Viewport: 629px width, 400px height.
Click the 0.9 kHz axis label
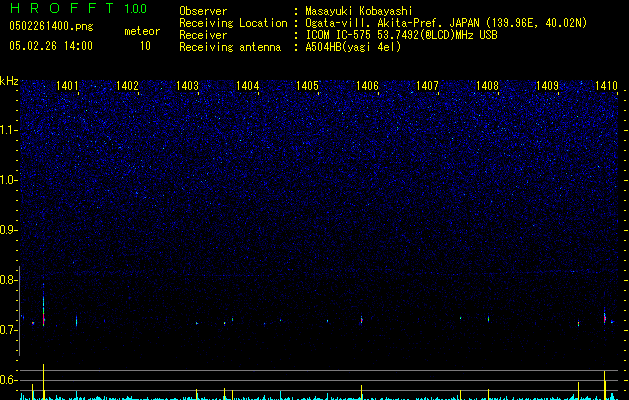tap(8, 230)
